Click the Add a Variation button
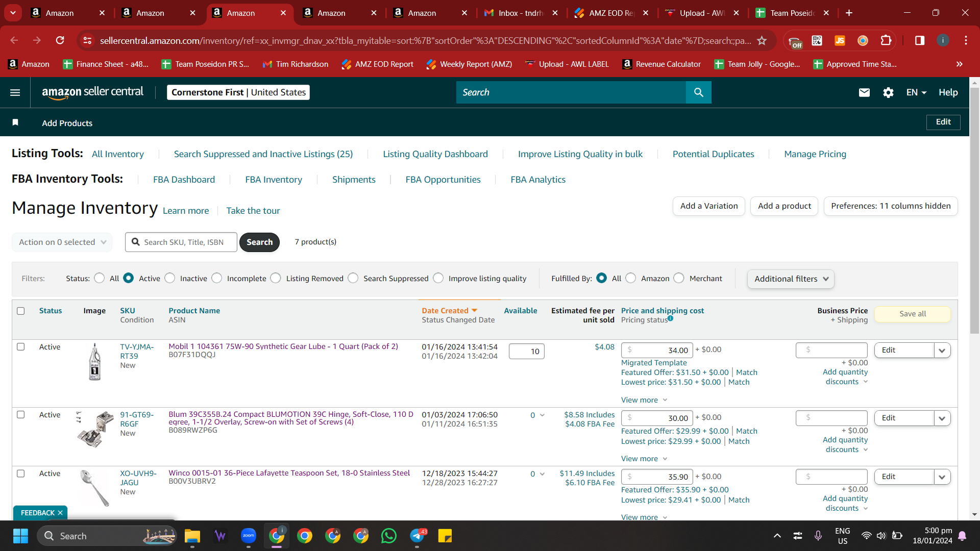The height and width of the screenshot is (551, 980). point(709,206)
